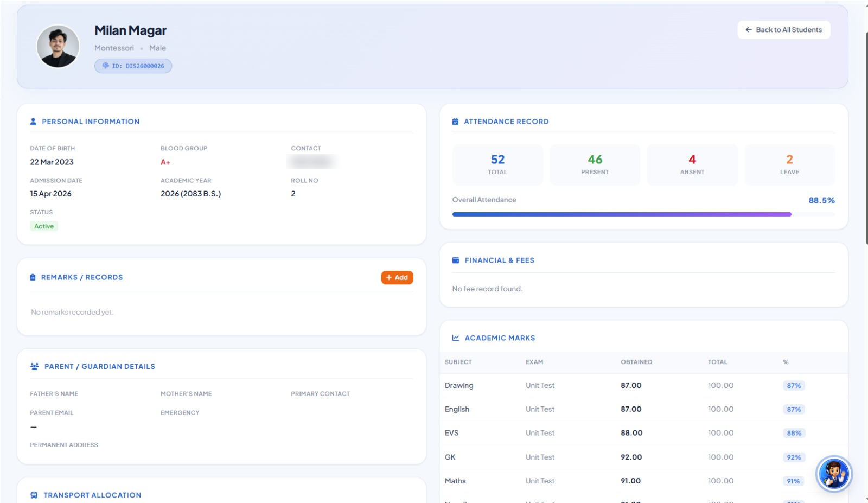
Task: Click the Personal Information person icon
Action: click(x=33, y=122)
